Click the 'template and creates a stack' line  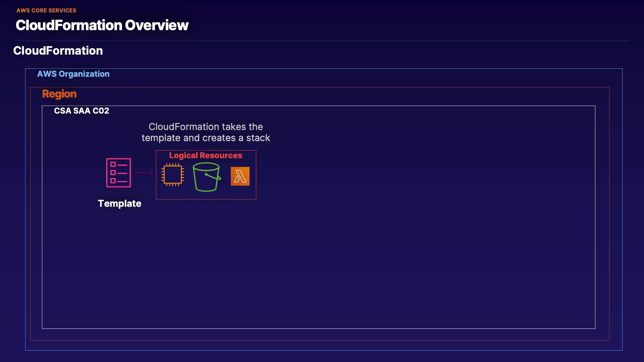206,138
